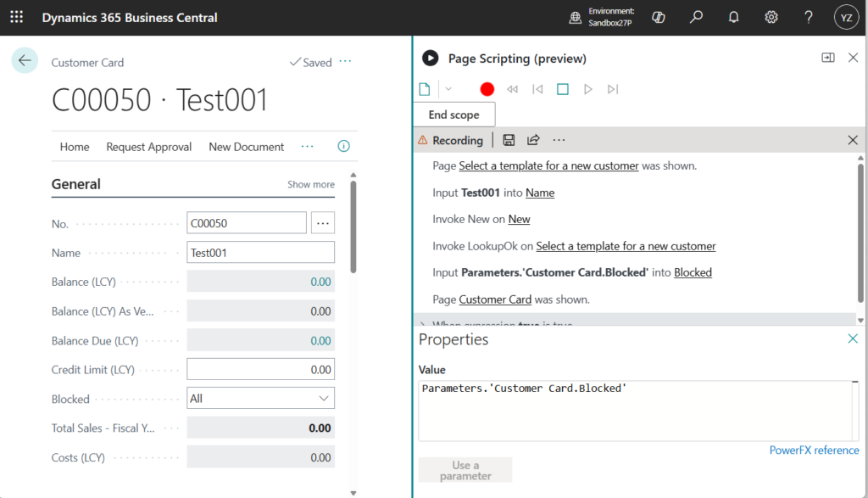Image resolution: width=868 pixels, height=498 pixels.
Task: Open the PowerFX reference link
Action: pyautogui.click(x=814, y=450)
